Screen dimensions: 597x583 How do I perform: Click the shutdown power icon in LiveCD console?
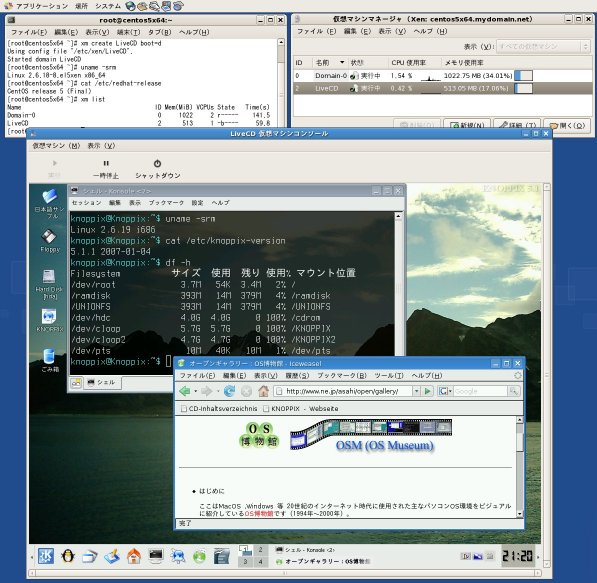(157, 163)
